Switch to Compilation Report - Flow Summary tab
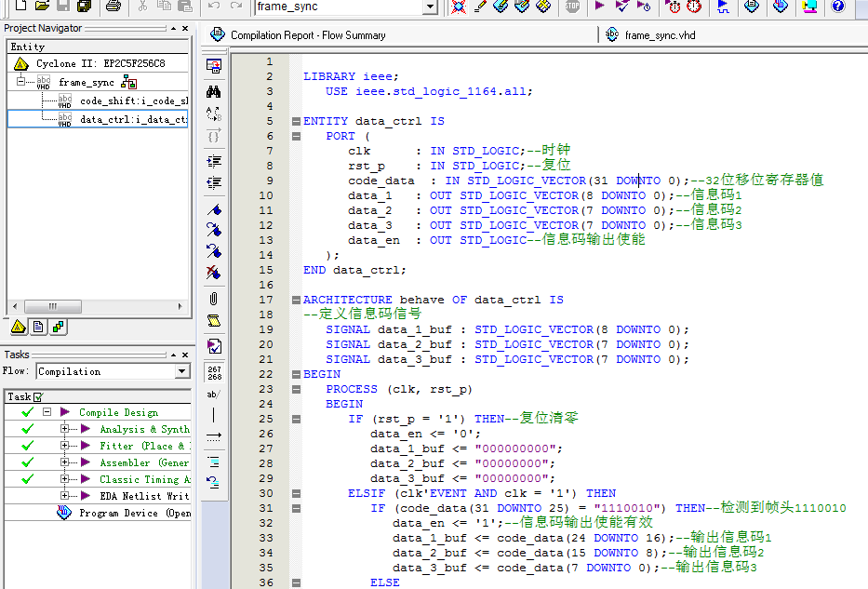The image size is (868, 589). [x=307, y=35]
